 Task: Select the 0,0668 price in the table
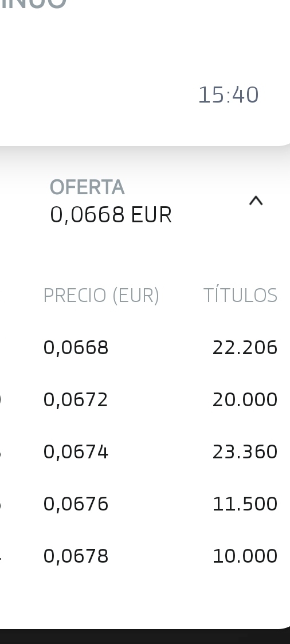76,347
